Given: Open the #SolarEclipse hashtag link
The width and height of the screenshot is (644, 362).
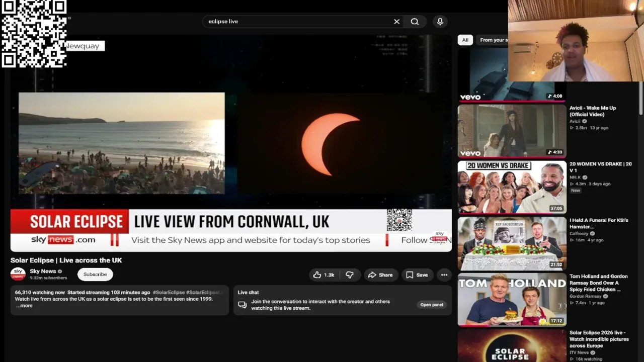Looking at the screenshot, I should (169, 293).
